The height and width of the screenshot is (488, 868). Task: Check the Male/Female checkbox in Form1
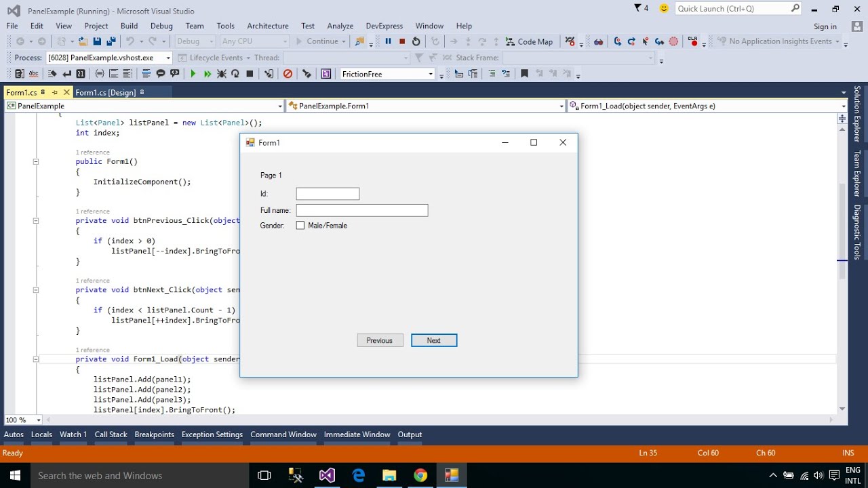tap(300, 226)
